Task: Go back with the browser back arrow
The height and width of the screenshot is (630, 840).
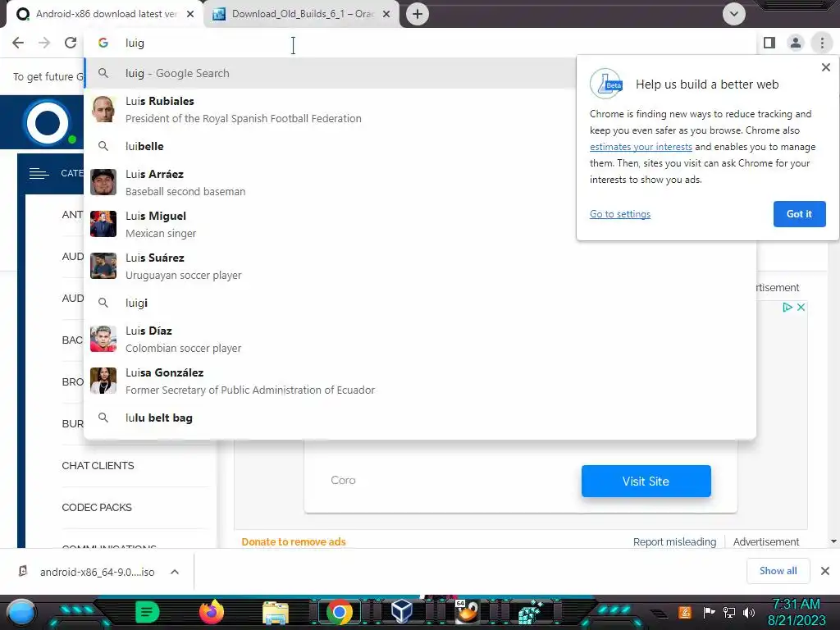Action: (x=18, y=43)
